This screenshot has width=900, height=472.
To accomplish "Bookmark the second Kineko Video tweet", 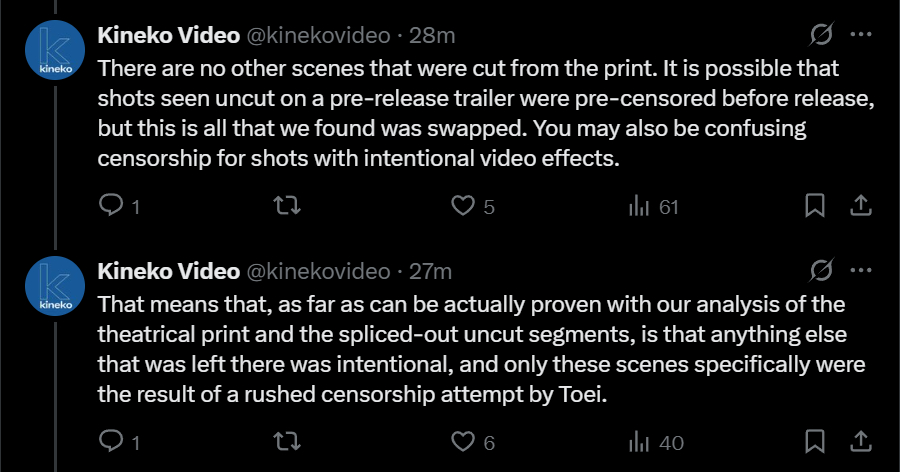I will pyautogui.click(x=815, y=441).
